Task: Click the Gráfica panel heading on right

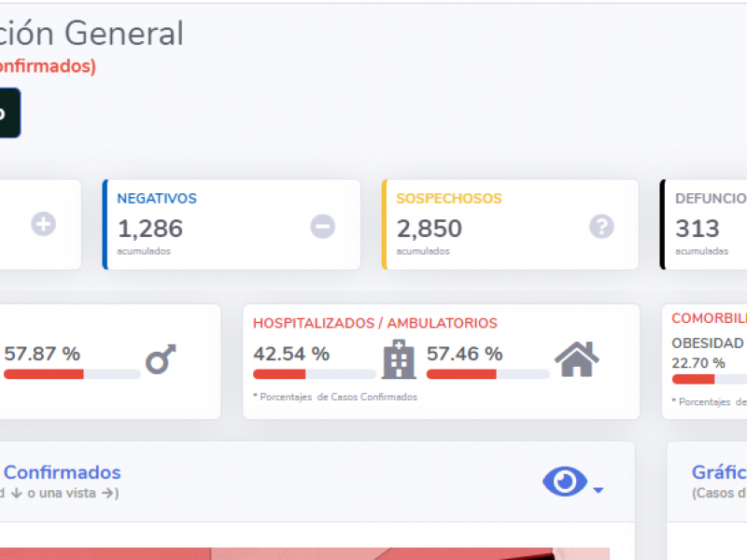Action: (x=719, y=472)
